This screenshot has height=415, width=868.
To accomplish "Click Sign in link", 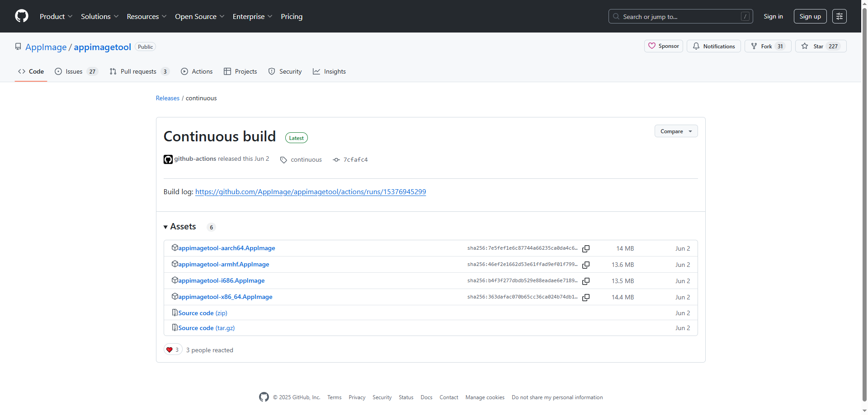I will 773,16.
